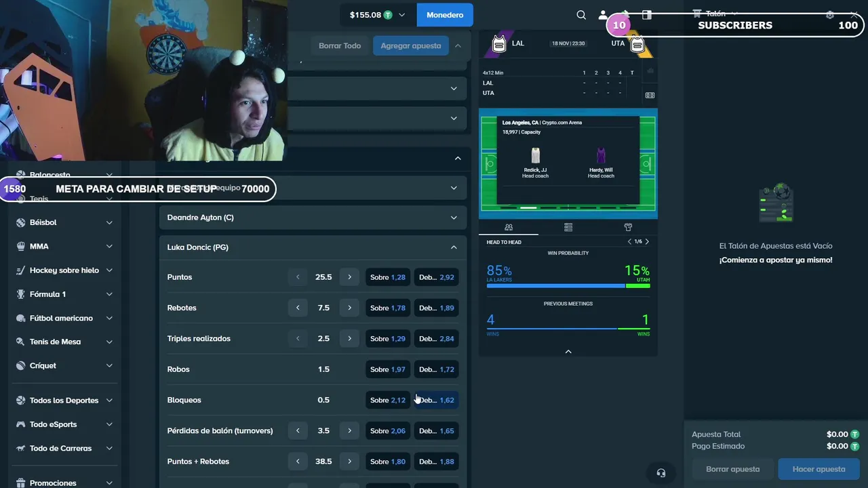
Task: Select Rebotes Sobre 1,78 odds
Action: pyautogui.click(x=388, y=308)
